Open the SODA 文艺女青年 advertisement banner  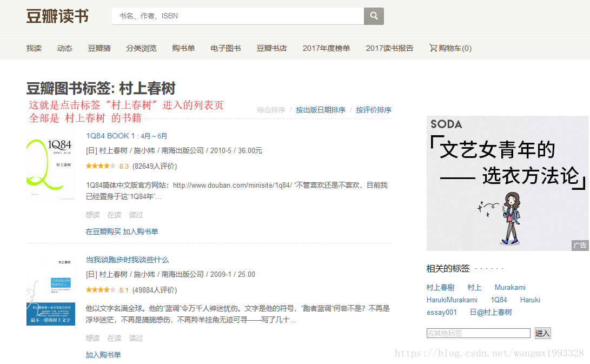(507, 183)
